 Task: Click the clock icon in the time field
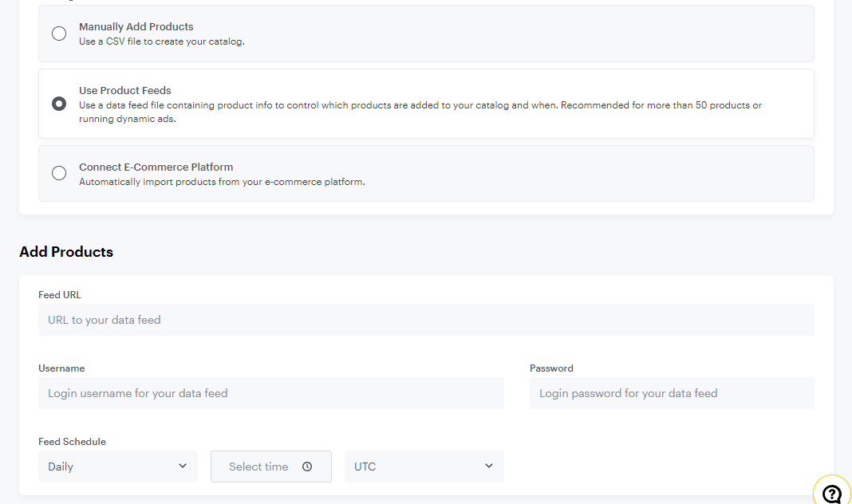[x=307, y=467]
